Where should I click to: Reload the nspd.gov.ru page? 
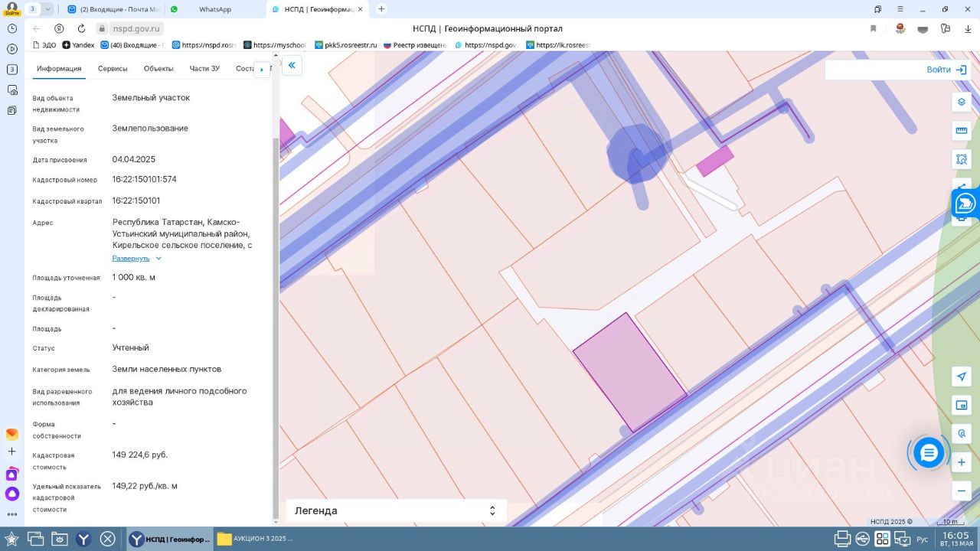(x=81, y=28)
